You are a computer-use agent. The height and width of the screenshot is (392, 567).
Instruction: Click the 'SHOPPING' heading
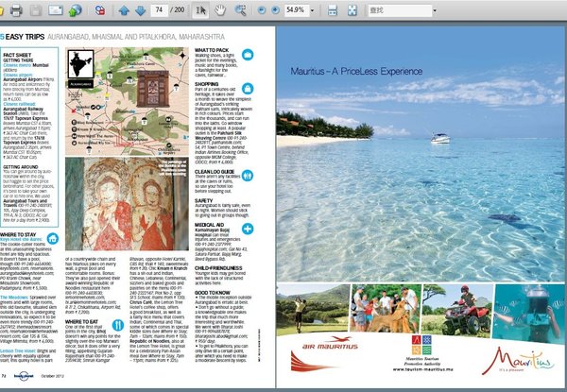pos(206,84)
